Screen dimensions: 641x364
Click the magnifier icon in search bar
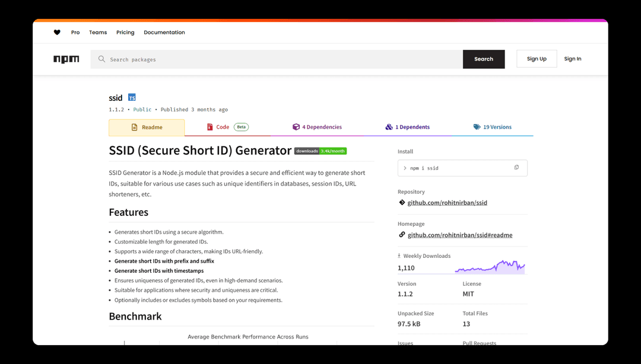102,59
